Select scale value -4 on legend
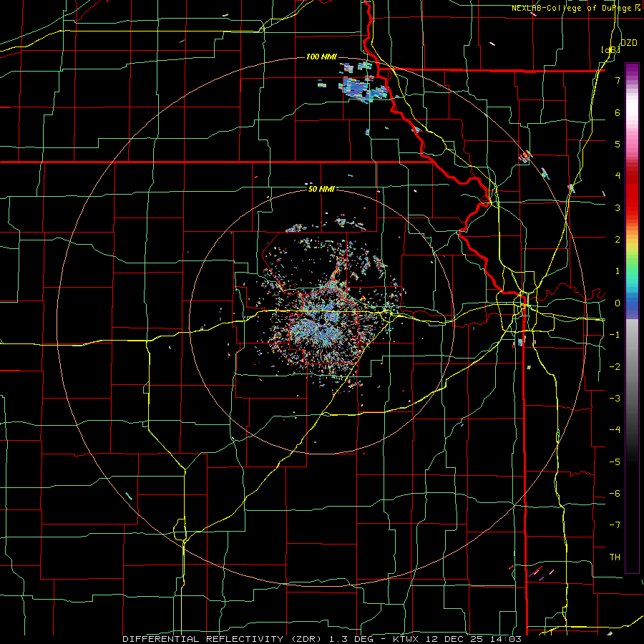Image resolution: width=644 pixels, height=644 pixels. tap(615, 430)
